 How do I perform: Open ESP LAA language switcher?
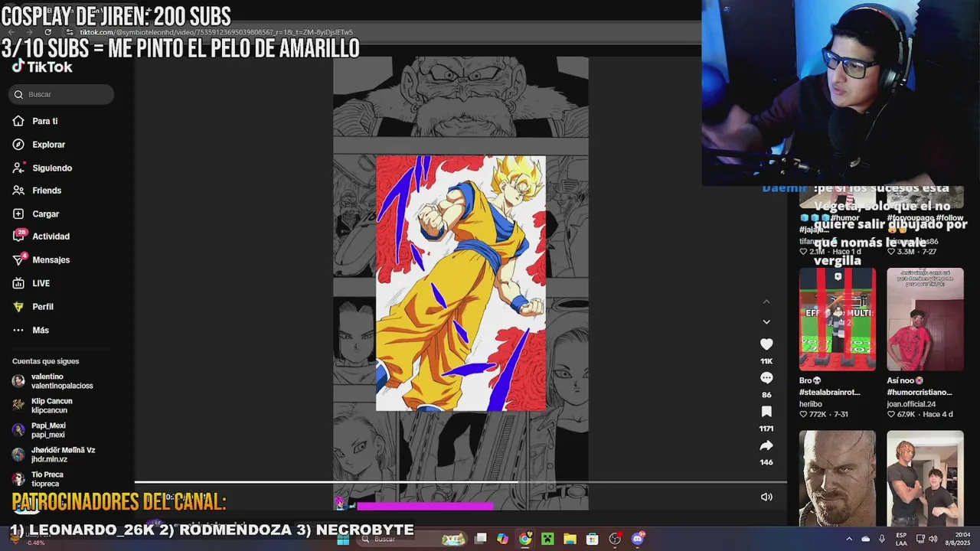pyautogui.click(x=901, y=539)
